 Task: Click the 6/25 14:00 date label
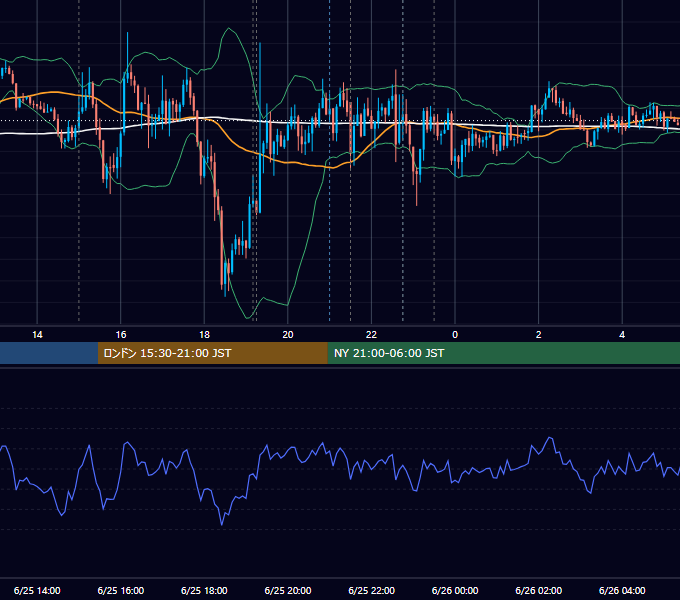pos(37,590)
